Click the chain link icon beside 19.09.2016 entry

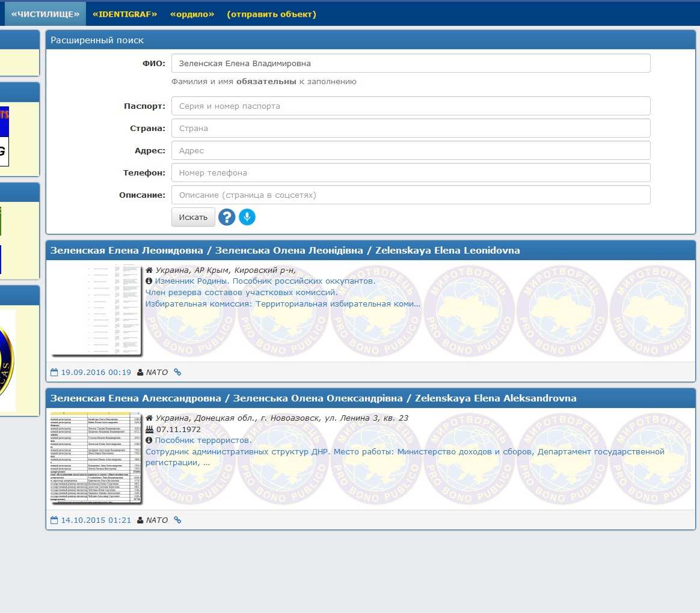point(177,372)
